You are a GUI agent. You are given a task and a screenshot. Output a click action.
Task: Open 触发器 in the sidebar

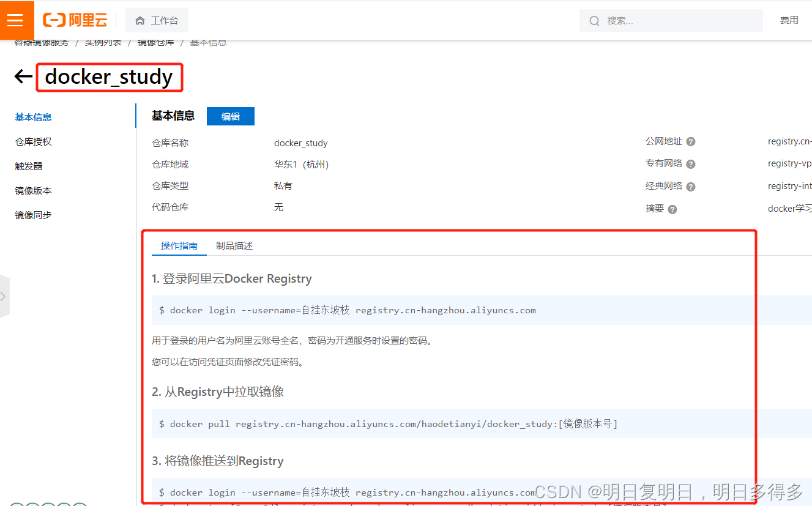tap(29, 166)
